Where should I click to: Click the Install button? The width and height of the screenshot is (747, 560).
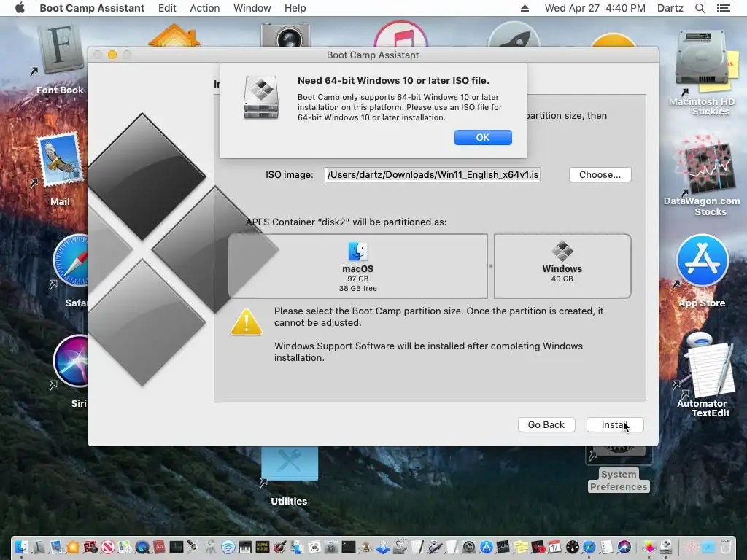coord(615,425)
